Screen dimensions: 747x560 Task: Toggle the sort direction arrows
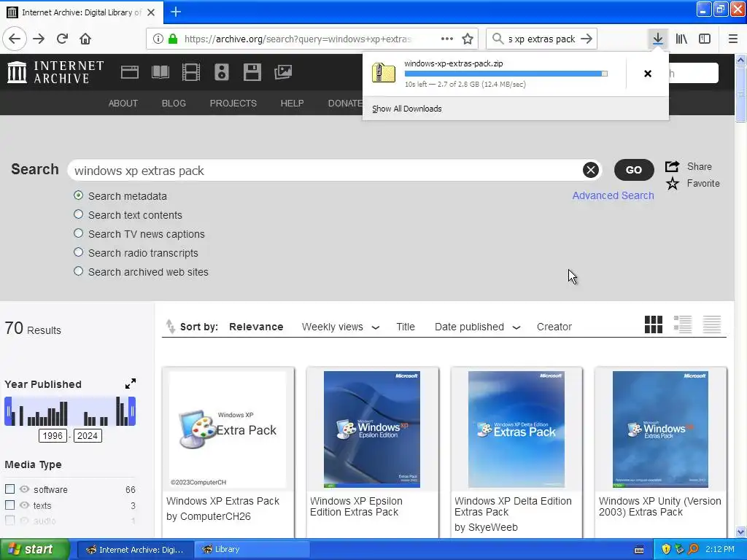tap(170, 326)
